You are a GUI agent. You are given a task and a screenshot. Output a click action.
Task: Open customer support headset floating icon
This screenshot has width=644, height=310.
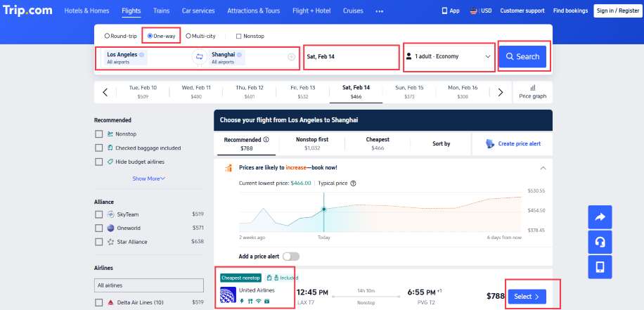pyautogui.click(x=600, y=242)
